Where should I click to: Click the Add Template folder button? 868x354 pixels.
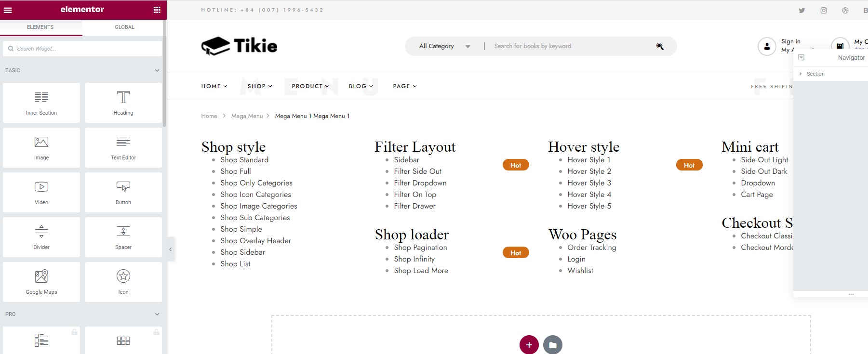pyautogui.click(x=553, y=345)
